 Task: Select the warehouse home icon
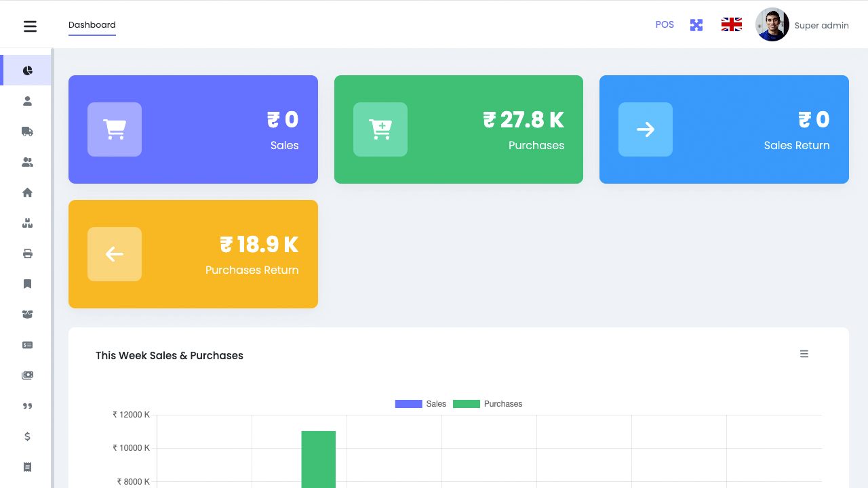[27, 192]
